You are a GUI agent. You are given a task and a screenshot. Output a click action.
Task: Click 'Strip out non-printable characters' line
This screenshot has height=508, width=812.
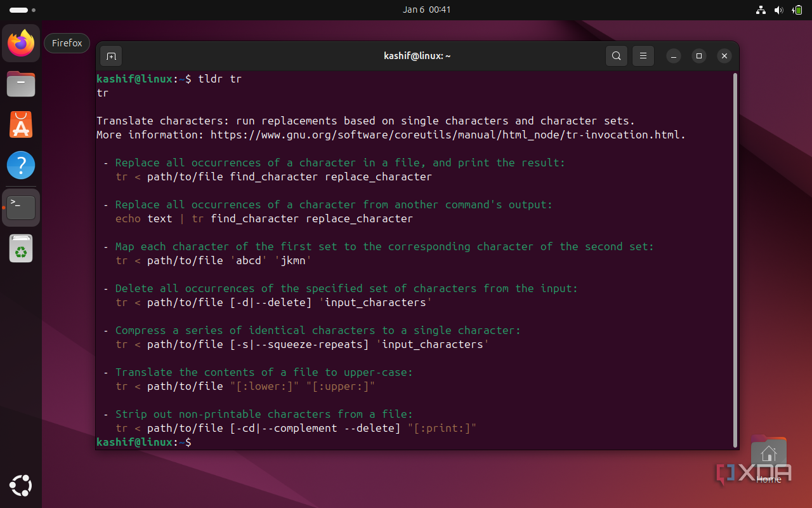[x=264, y=414]
